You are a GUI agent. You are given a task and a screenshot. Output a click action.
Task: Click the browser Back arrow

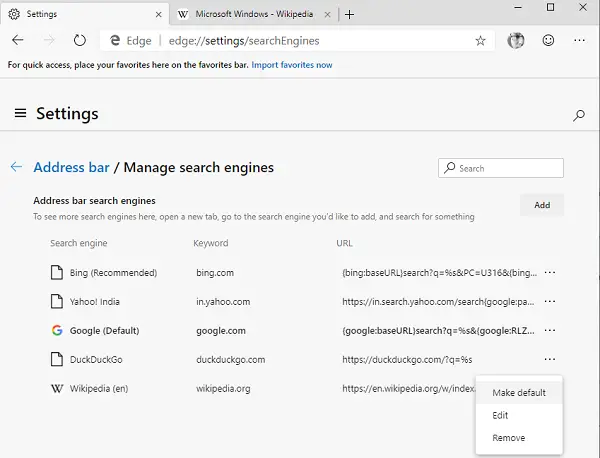coord(18,40)
